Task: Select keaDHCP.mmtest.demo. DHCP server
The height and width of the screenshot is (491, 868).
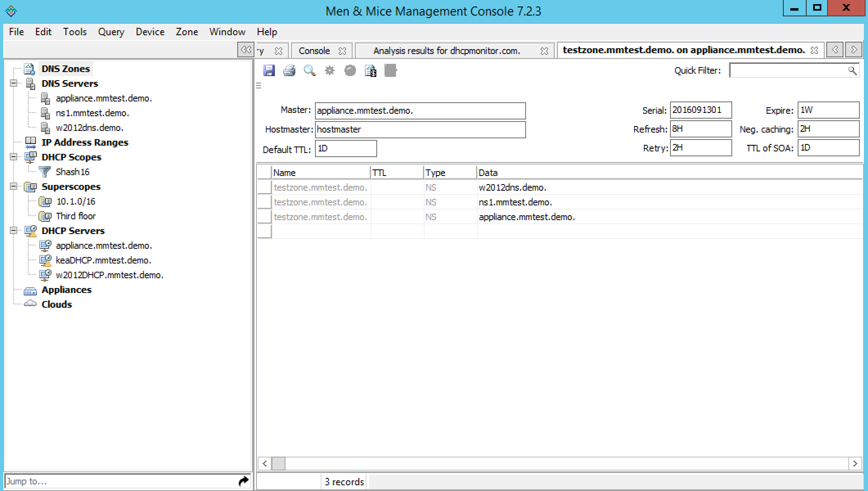Action: [x=103, y=260]
